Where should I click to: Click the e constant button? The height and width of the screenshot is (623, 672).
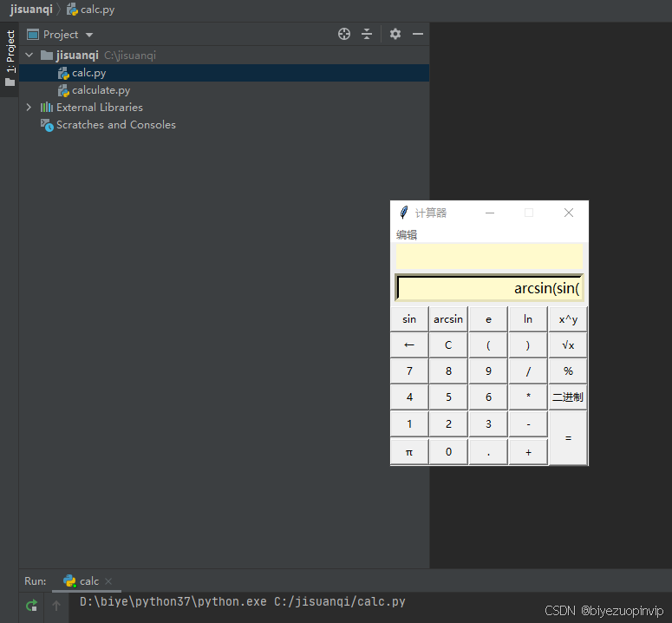click(x=488, y=319)
